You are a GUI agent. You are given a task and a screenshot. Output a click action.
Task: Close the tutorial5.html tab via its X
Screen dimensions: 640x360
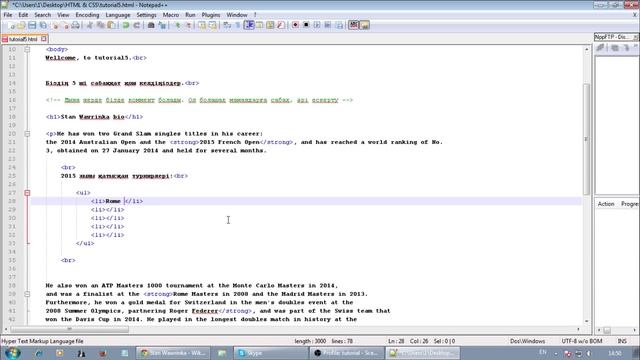[44, 39]
